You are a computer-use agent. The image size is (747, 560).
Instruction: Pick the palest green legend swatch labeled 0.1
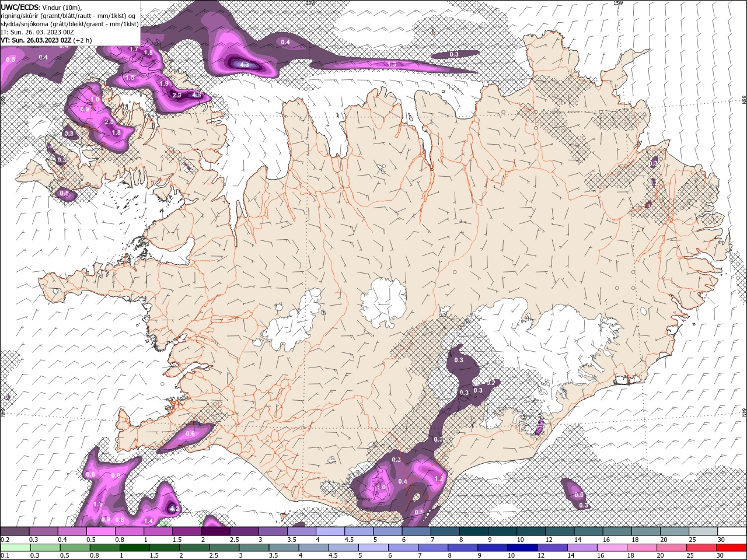15,548
